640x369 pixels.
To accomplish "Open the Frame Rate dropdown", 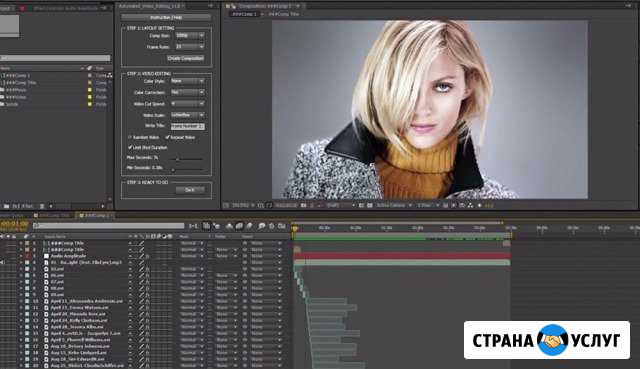I will coord(189,47).
